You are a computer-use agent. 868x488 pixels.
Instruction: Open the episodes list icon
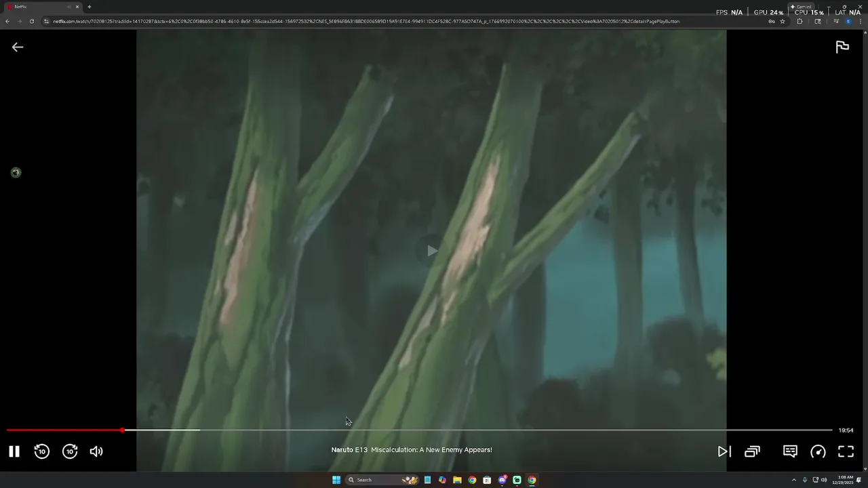click(752, 451)
